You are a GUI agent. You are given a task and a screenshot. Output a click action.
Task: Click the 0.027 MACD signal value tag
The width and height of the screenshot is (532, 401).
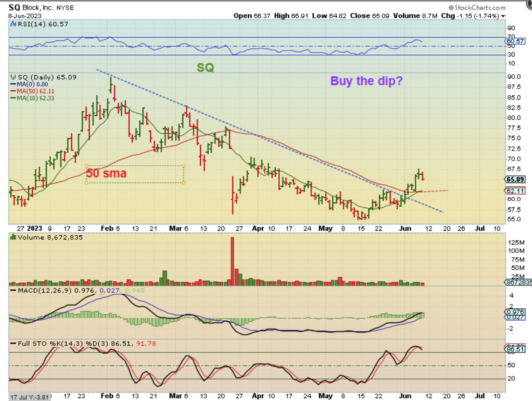pos(515,317)
